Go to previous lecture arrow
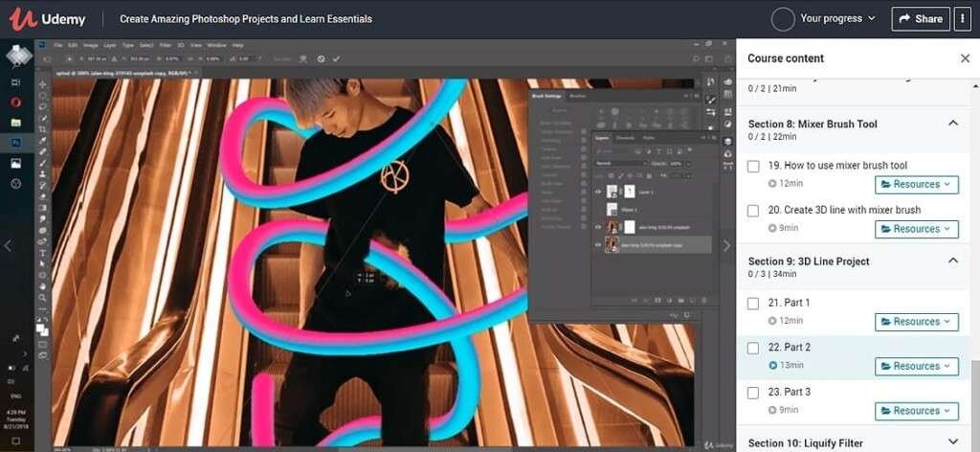This screenshot has height=452, width=980. pos(8,246)
